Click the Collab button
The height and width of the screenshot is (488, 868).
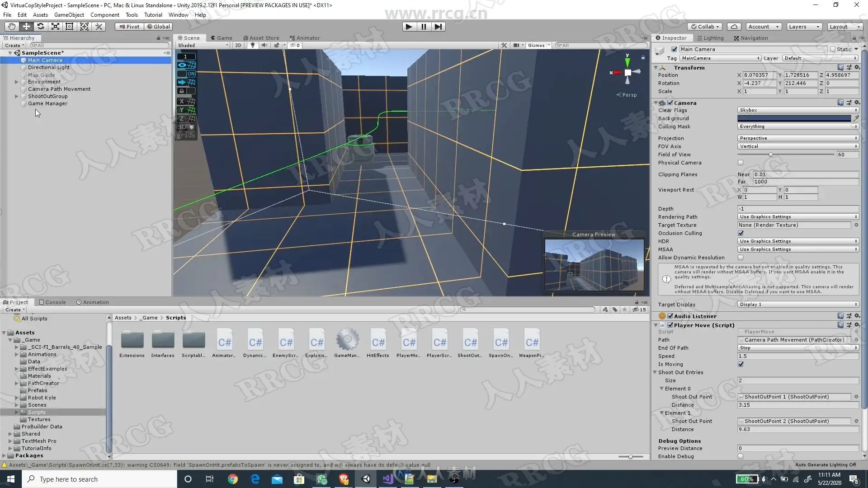pyautogui.click(x=705, y=27)
